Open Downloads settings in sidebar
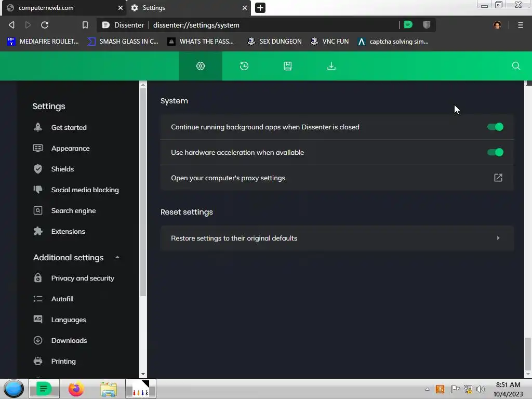The image size is (532, 399). click(69, 340)
